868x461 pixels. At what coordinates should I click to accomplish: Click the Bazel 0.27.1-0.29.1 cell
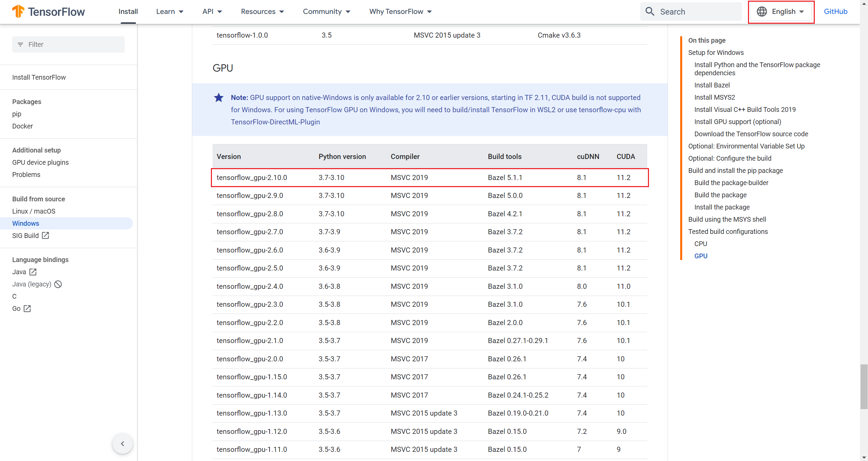[518, 341]
